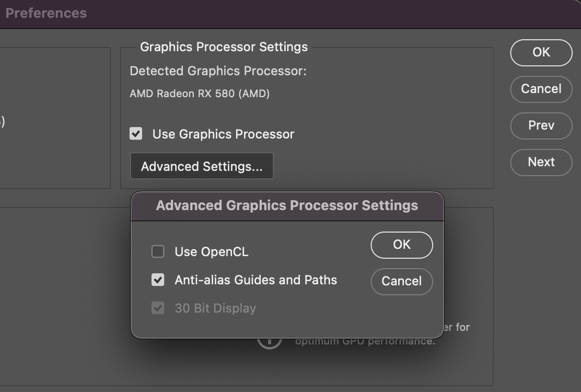Click the "30 Bit Display" label text
This screenshot has height=392, width=581.
215,308
